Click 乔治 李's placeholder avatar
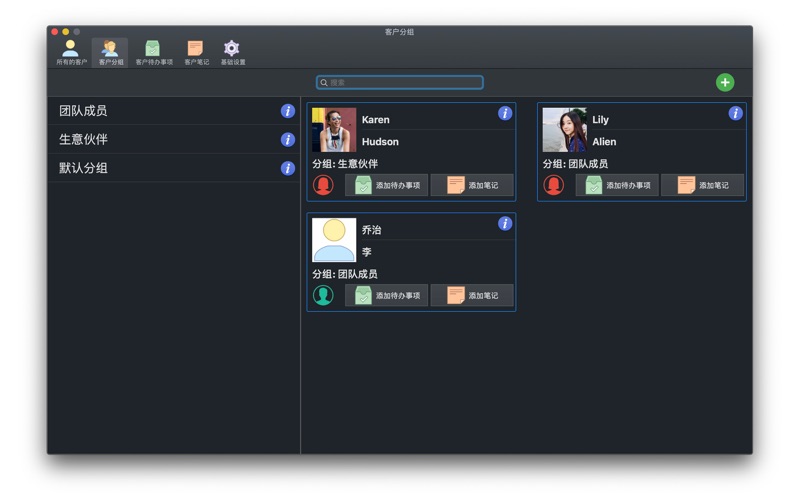Viewport: 800px width, 500px height. click(334, 240)
